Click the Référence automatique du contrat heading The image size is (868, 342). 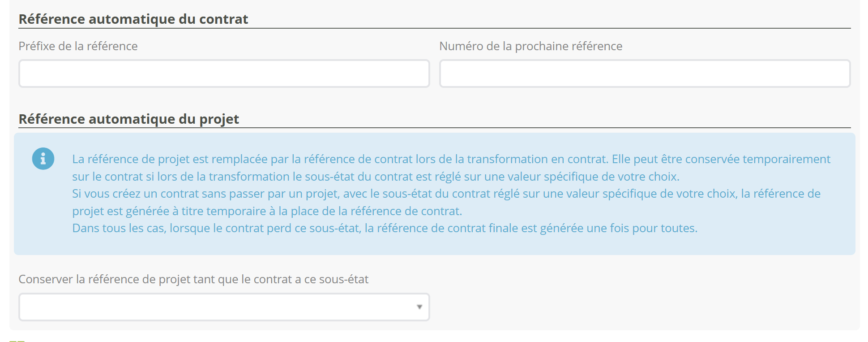click(133, 19)
